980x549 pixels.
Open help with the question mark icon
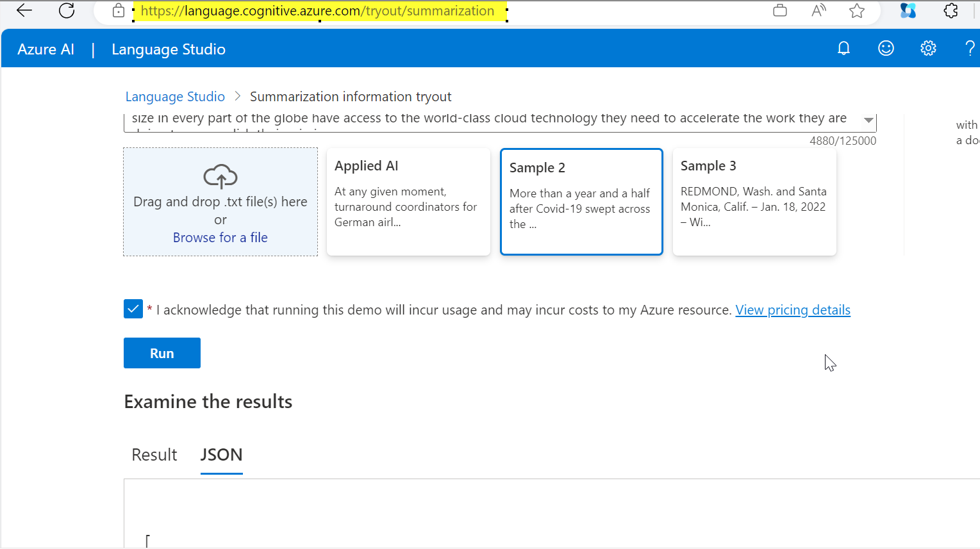[970, 48]
